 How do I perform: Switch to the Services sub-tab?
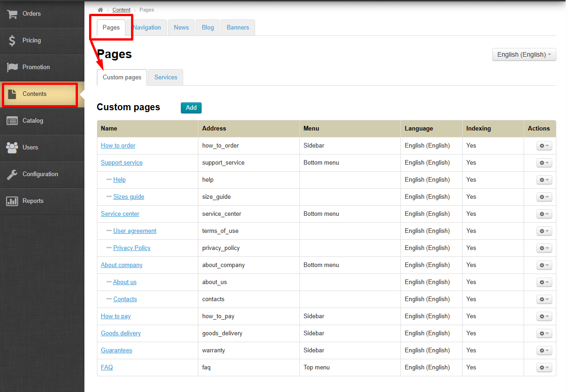coord(166,77)
